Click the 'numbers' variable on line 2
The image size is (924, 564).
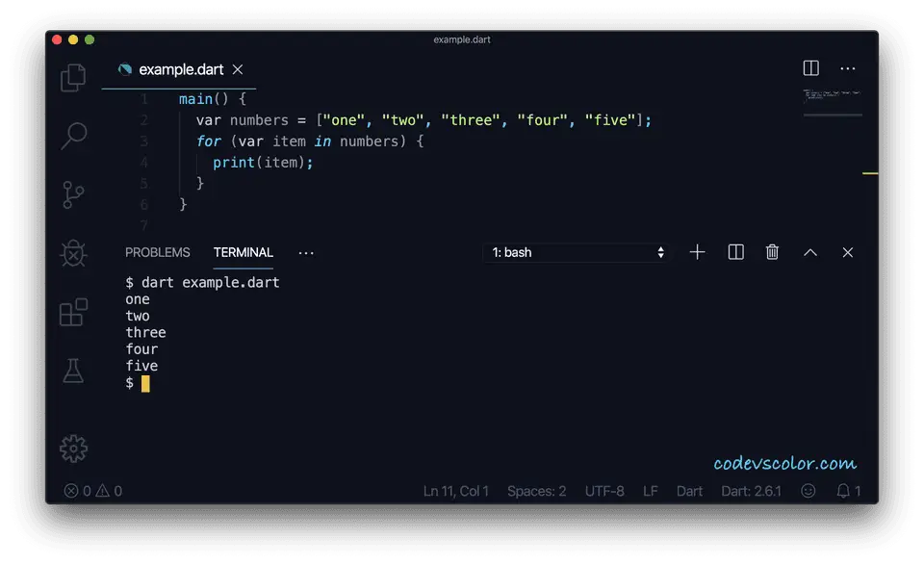point(259,120)
